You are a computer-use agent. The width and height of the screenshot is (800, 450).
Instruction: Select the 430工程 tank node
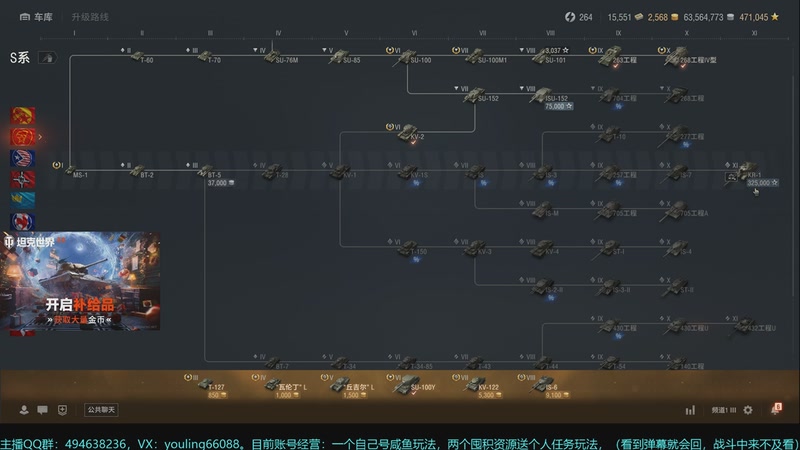(x=616, y=326)
